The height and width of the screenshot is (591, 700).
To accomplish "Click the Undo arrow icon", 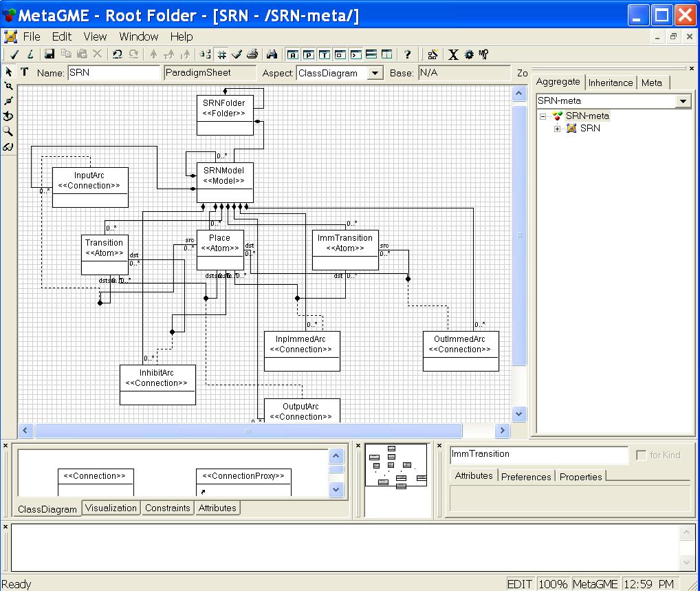I will pyautogui.click(x=118, y=54).
